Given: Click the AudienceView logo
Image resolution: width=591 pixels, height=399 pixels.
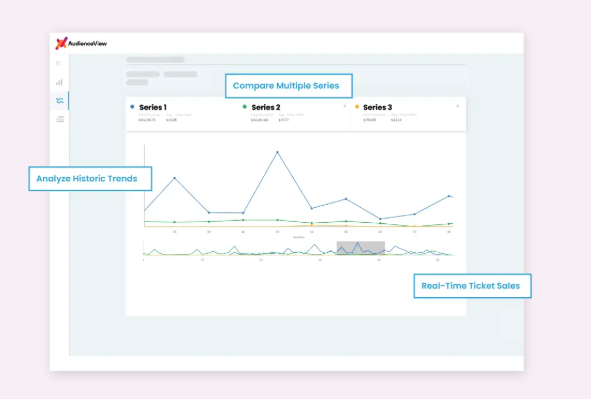Looking at the screenshot, I should [x=81, y=43].
